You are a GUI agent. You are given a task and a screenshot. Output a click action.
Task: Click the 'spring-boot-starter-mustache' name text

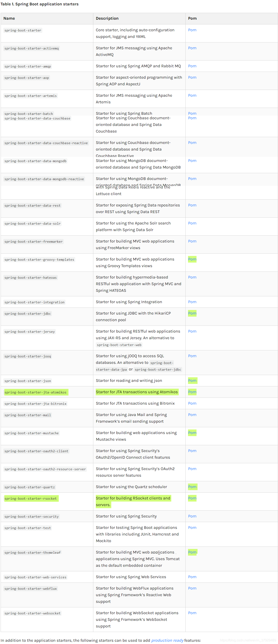tap(31, 433)
